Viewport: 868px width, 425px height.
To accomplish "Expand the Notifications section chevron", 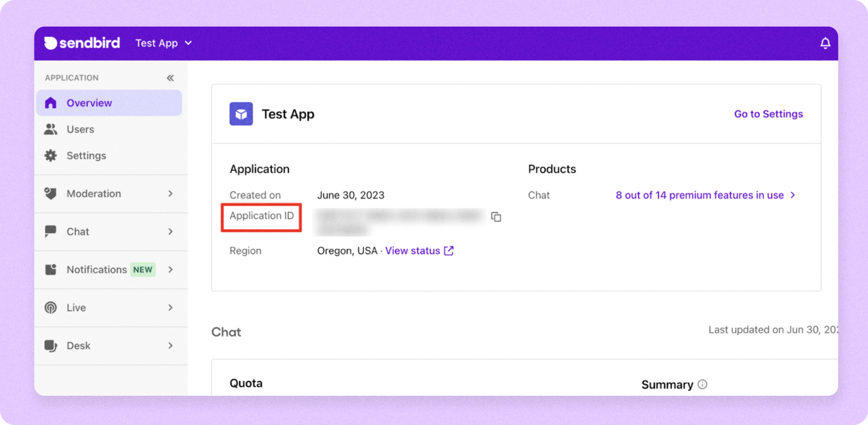I will (x=171, y=269).
